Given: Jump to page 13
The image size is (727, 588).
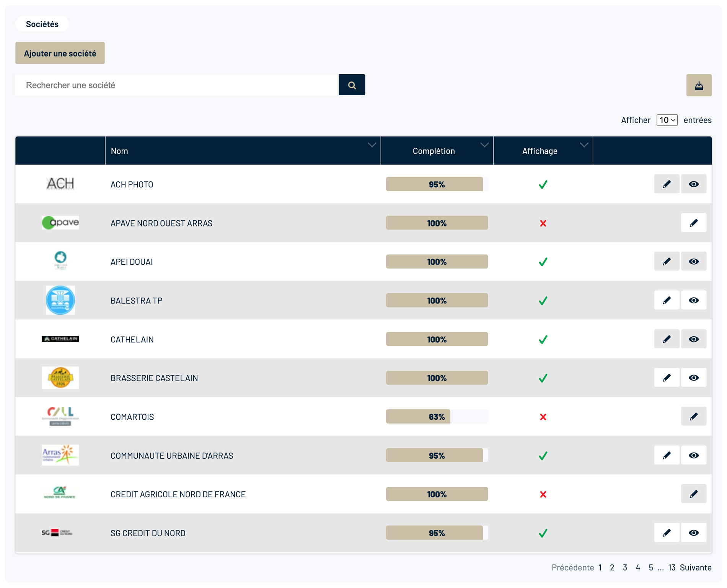Looking at the screenshot, I should [672, 567].
